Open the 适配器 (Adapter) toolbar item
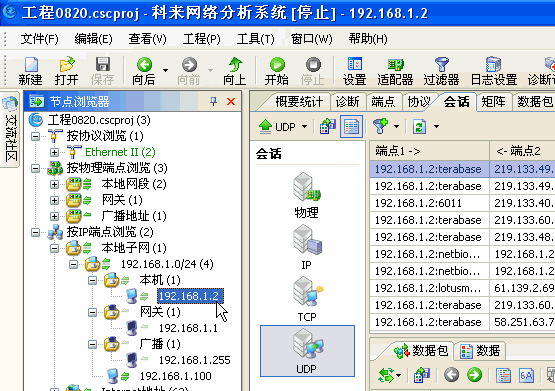The image size is (555, 391). tap(395, 71)
